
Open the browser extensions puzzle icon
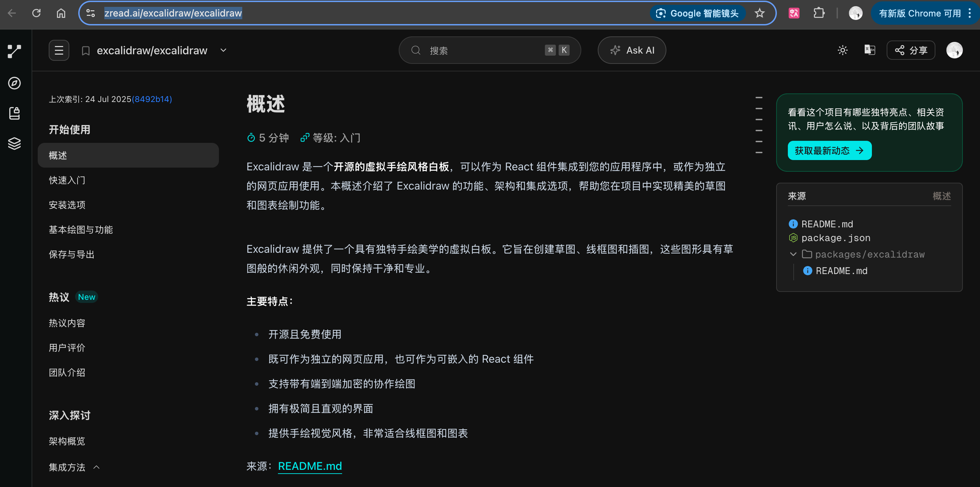point(819,13)
